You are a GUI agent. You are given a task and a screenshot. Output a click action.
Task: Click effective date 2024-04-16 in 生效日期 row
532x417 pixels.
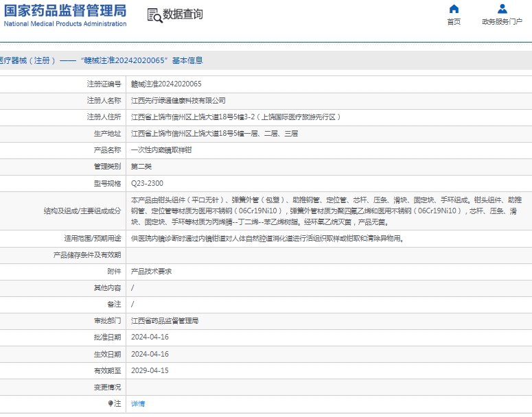[150, 354]
